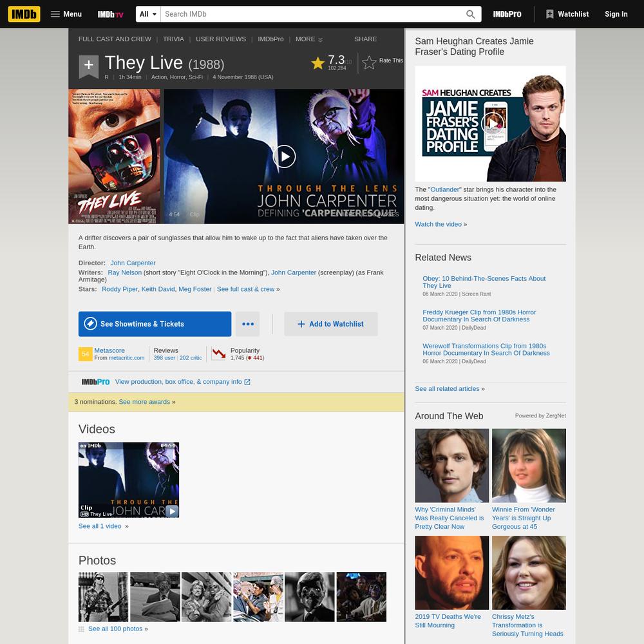
Task: Open 398 user reviews link
Action: (x=164, y=357)
